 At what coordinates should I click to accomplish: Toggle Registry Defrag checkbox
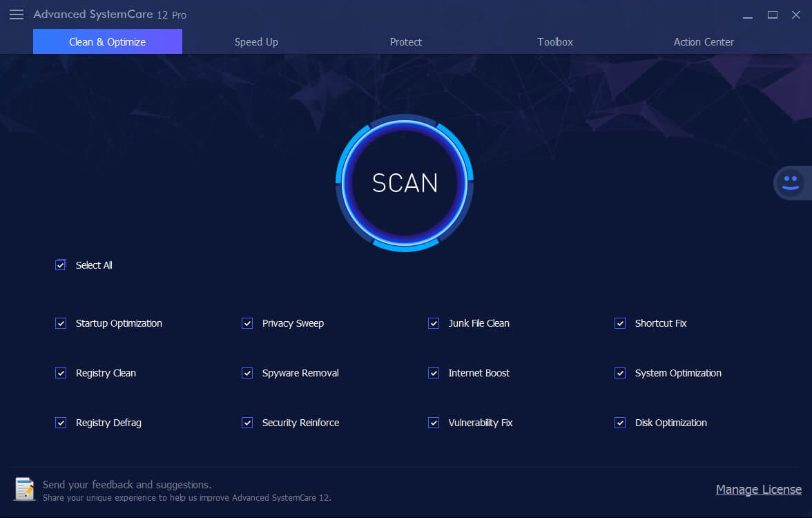(x=61, y=423)
